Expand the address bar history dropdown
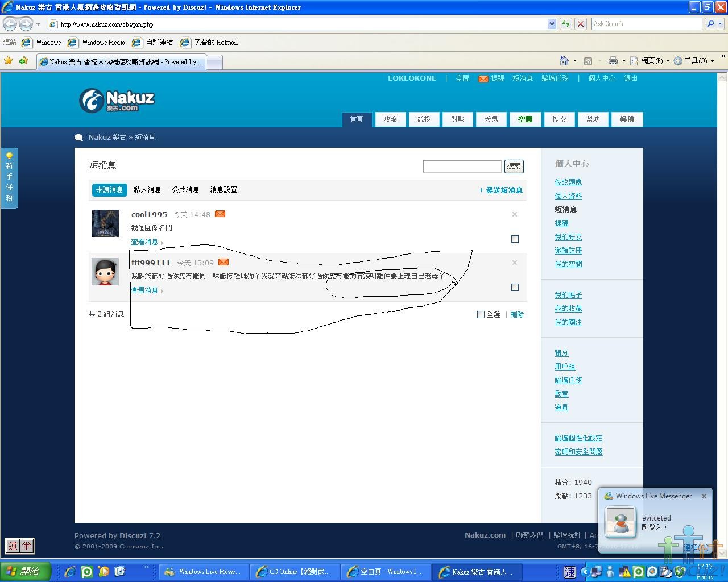The height and width of the screenshot is (582, 728). [552, 24]
